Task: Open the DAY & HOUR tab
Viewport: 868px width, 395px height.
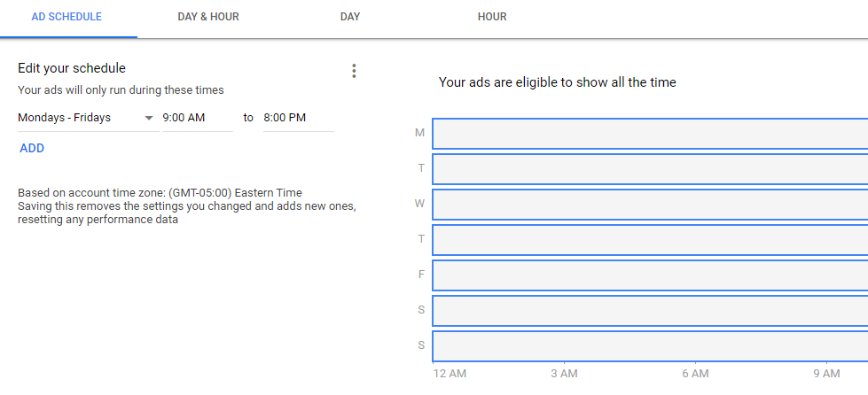Action: [208, 17]
